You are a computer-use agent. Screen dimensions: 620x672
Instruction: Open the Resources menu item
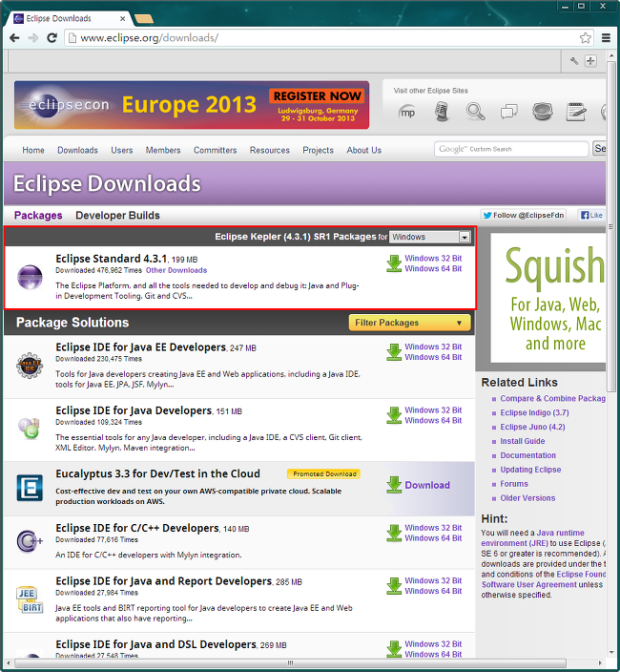click(270, 150)
